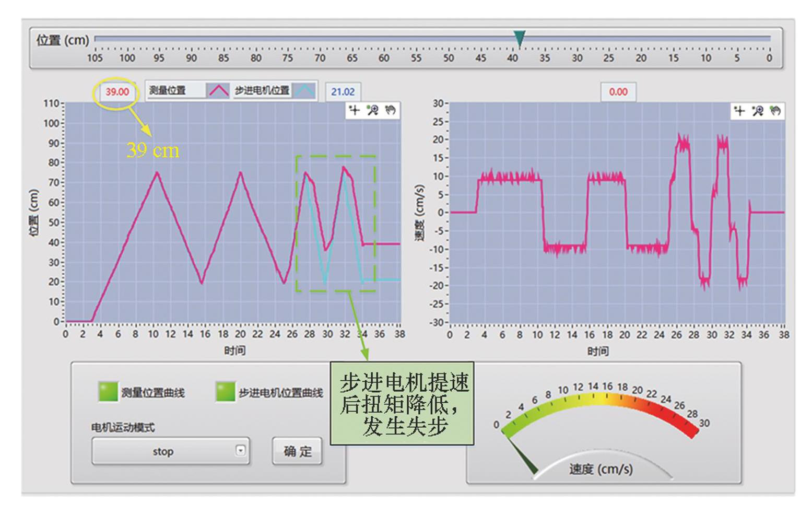Toggle the 测量位置曲线 green indicator
The image size is (812, 515).
point(108,392)
